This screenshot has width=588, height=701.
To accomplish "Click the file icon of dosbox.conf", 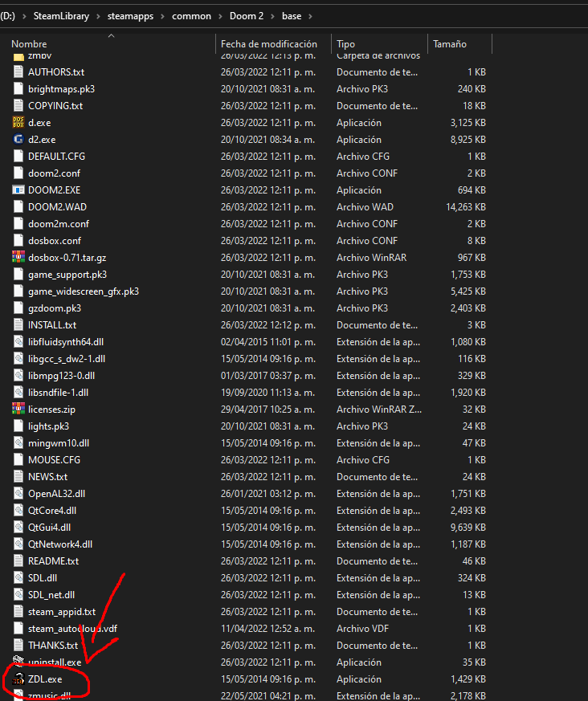I will 18,241.
